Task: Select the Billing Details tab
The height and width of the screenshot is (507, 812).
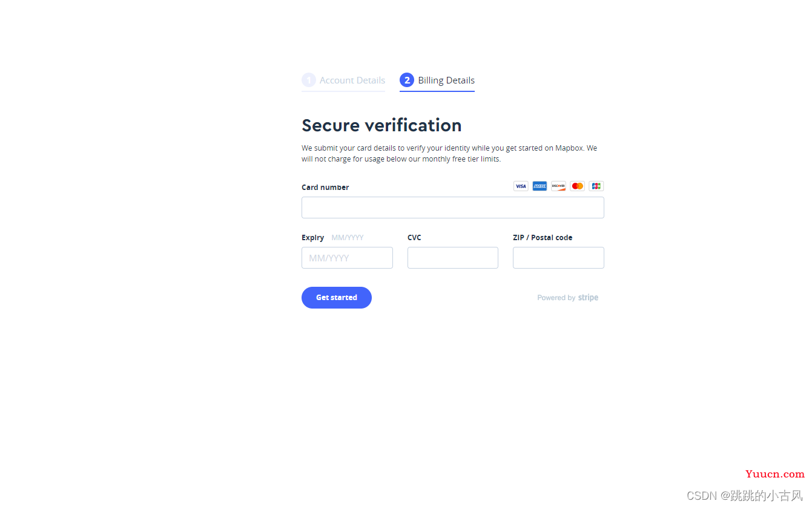Action: [437, 80]
